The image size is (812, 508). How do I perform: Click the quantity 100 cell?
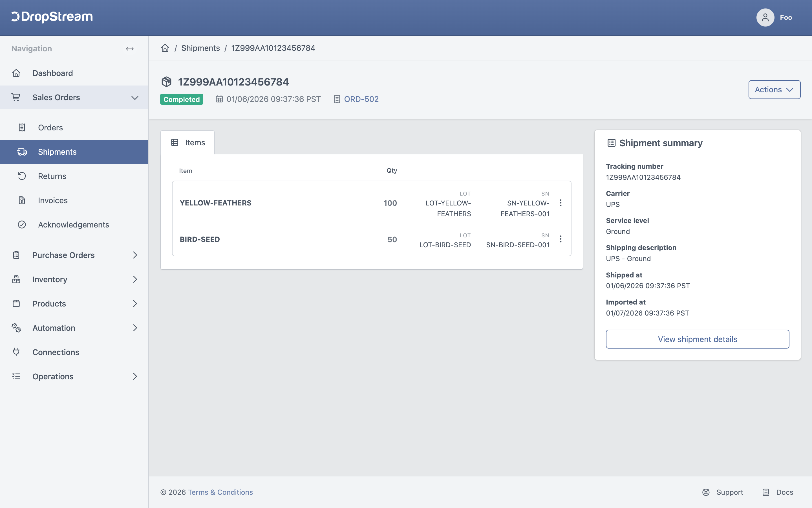tap(390, 203)
